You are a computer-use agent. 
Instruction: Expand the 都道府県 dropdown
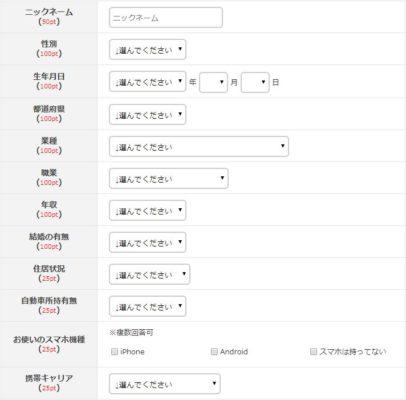pyautogui.click(x=147, y=115)
